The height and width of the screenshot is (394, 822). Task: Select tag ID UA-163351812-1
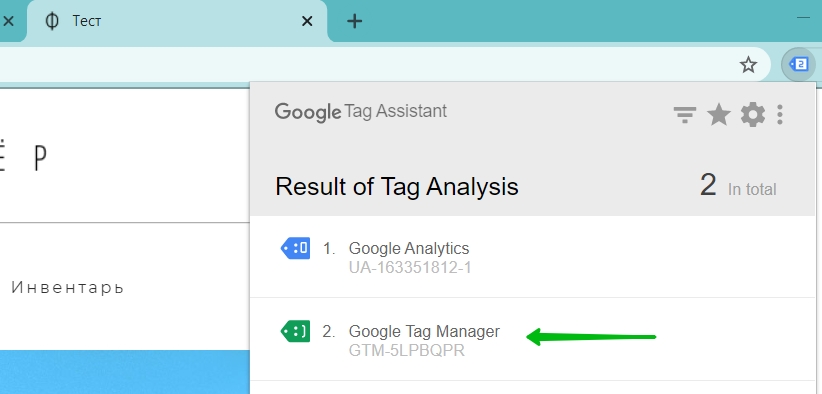pyautogui.click(x=410, y=268)
